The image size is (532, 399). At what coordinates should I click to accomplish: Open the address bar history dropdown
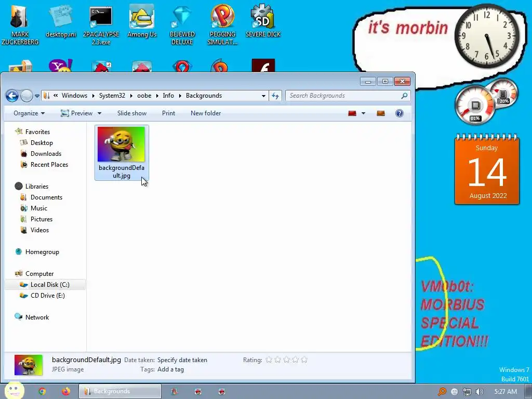coord(263,96)
